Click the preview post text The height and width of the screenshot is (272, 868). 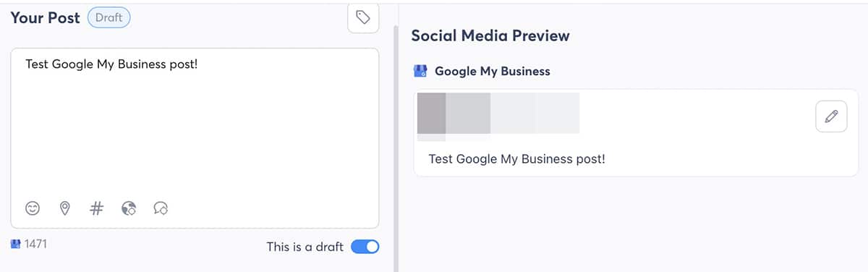[516, 158]
